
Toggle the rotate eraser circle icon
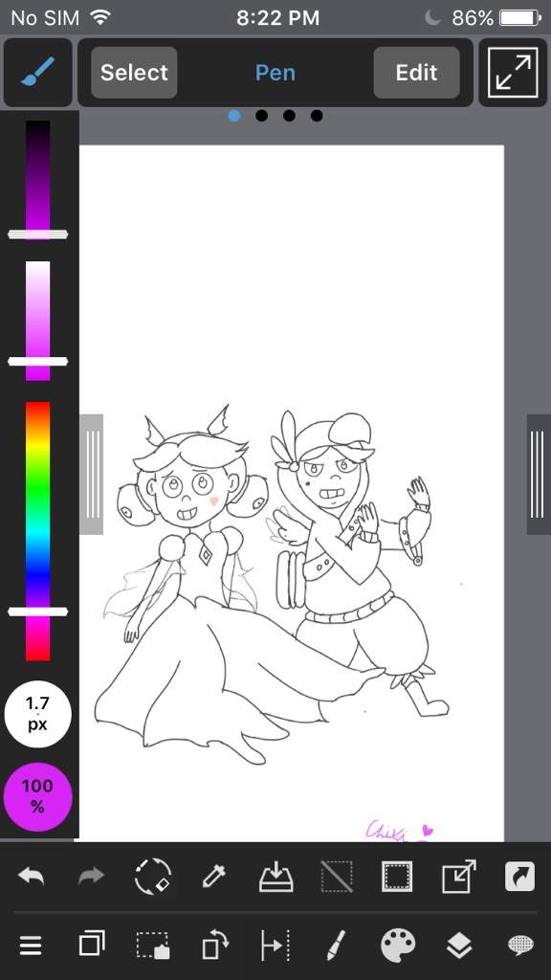click(x=153, y=877)
